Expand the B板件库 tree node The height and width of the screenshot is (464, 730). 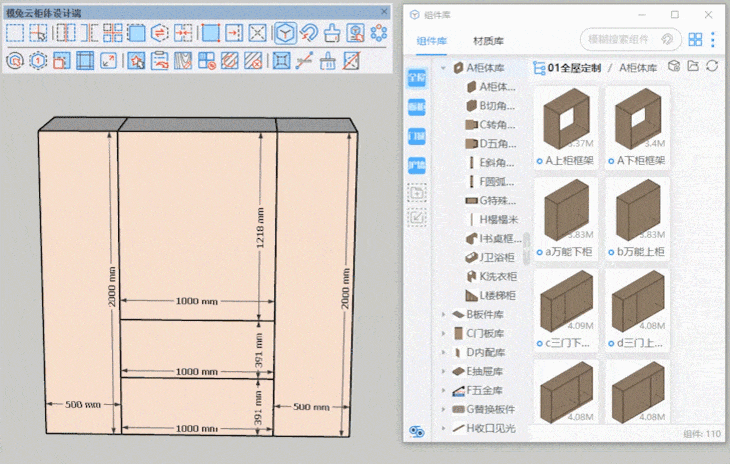tap(444, 315)
